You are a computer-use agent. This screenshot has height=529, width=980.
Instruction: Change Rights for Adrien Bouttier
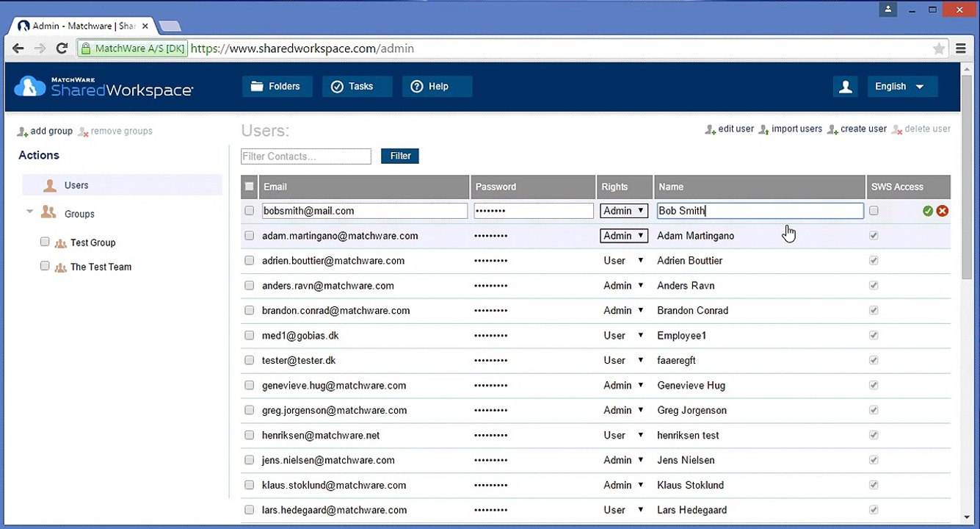click(x=624, y=261)
